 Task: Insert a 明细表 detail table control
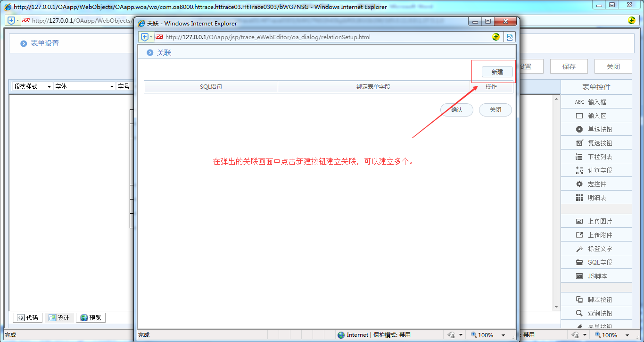pyautogui.click(x=596, y=198)
